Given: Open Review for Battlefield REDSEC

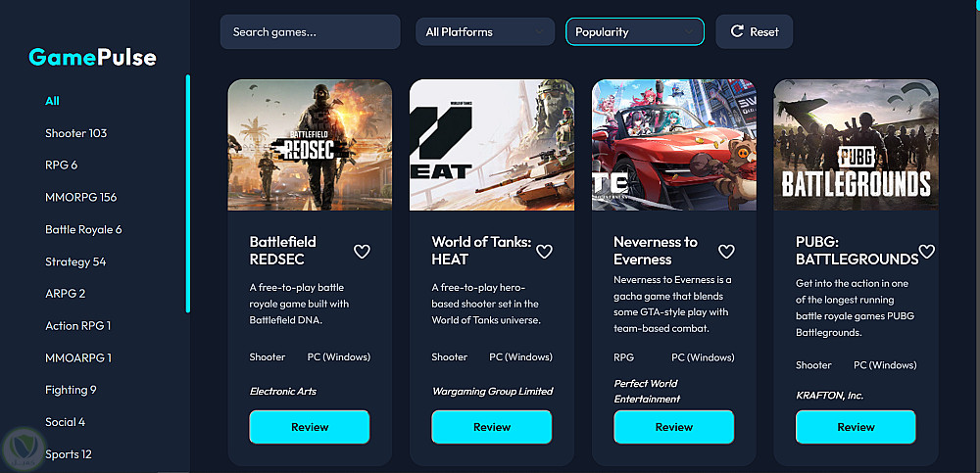Looking at the screenshot, I should (310, 427).
